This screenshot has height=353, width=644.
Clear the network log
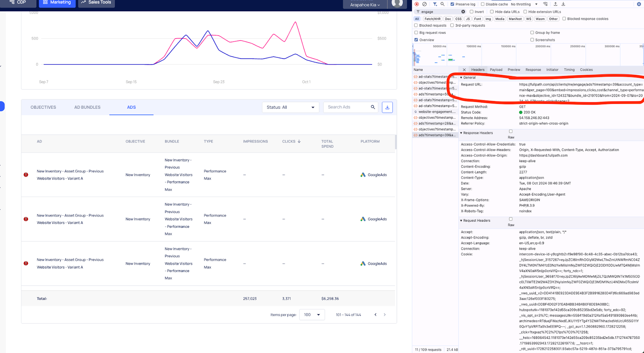tap(424, 4)
